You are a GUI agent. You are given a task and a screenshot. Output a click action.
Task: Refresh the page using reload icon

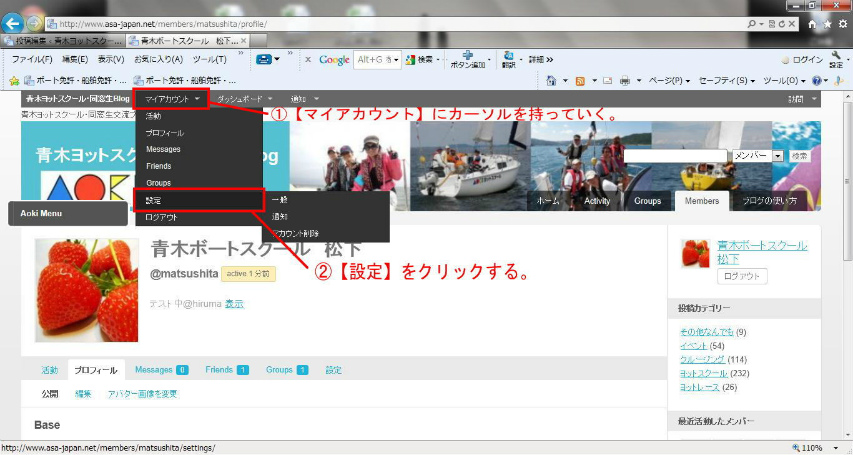click(x=782, y=24)
